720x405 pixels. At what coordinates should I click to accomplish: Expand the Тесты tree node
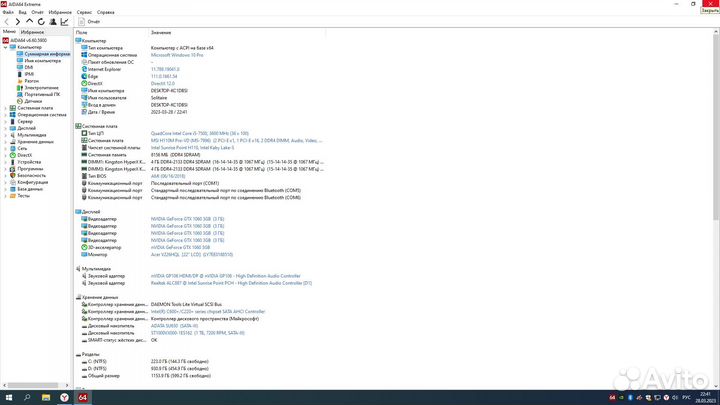(x=6, y=196)
